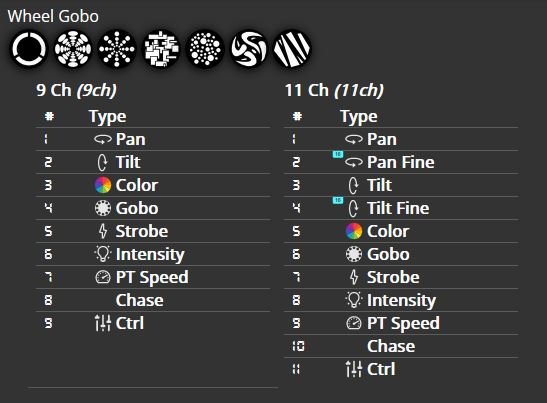Click the PT Speed gauge icon in 11 Ch
The image size is (547, 403).
[354, 323]
